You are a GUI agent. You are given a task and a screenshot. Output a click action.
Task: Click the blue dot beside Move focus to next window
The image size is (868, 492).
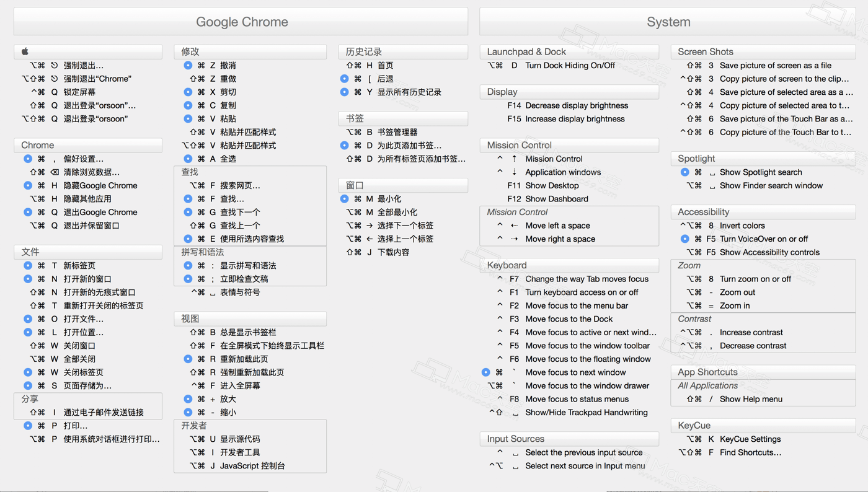486,372
